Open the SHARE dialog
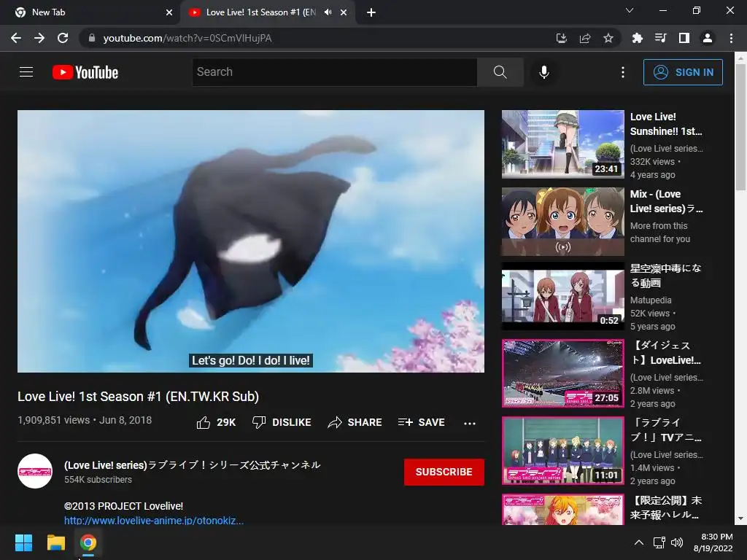This screenshot has width=747, height=560. 355,422
